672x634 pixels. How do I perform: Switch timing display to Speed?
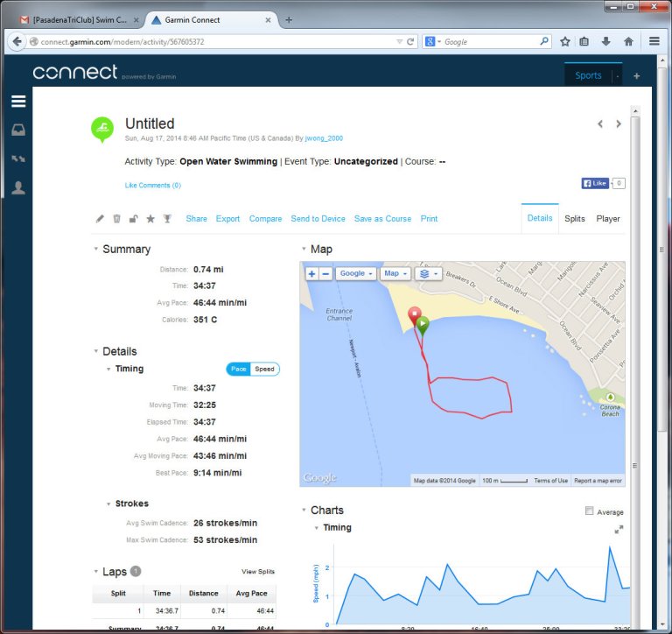coord(265,369)
